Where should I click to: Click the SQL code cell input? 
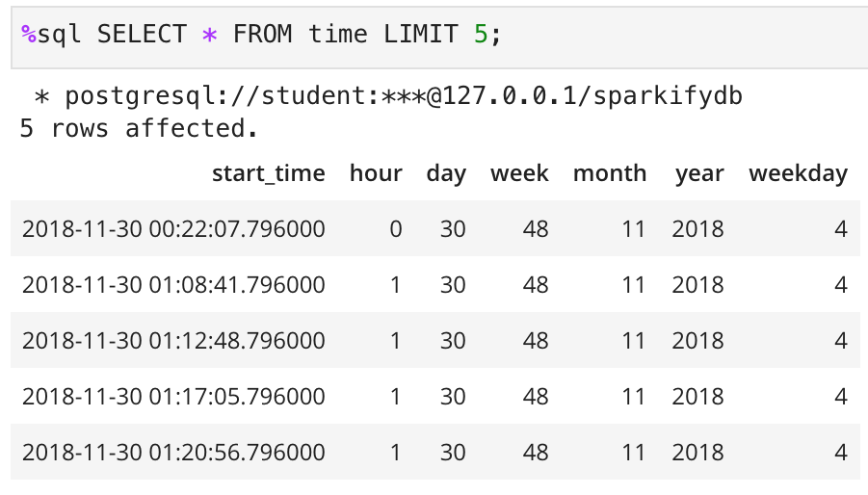tap(439, 38)
